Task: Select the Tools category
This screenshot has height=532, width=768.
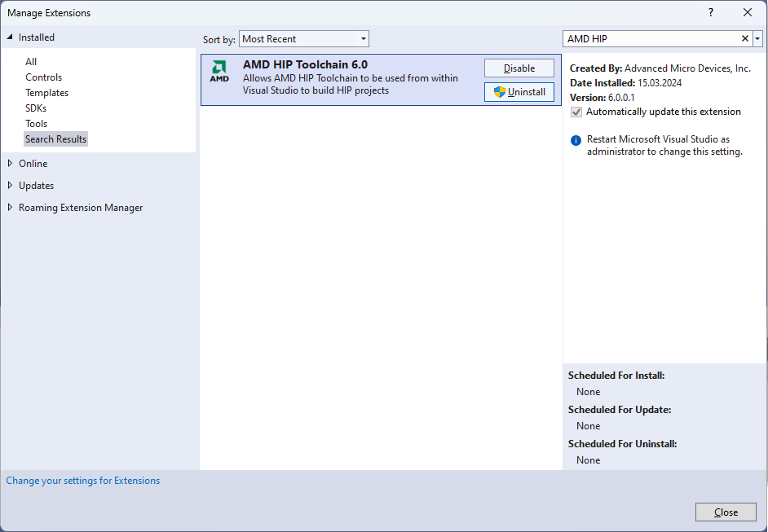Action: (37, 124)
